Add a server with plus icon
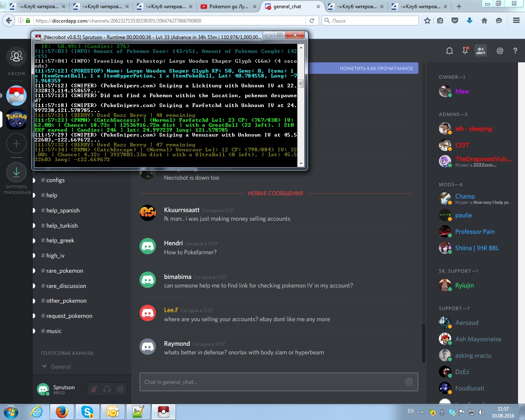The height and width of the screenshot is (420, 525). (x=16, y=144)
